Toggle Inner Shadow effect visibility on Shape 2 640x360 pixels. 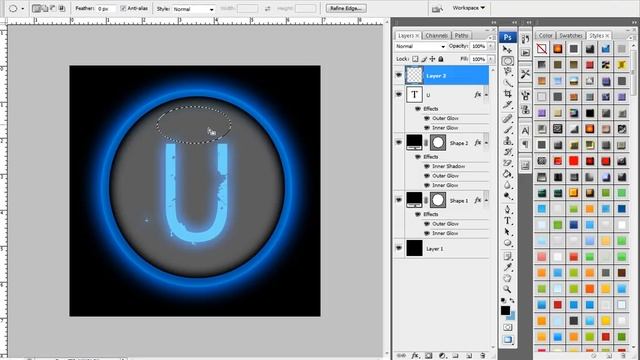click(x=427, y=166)
